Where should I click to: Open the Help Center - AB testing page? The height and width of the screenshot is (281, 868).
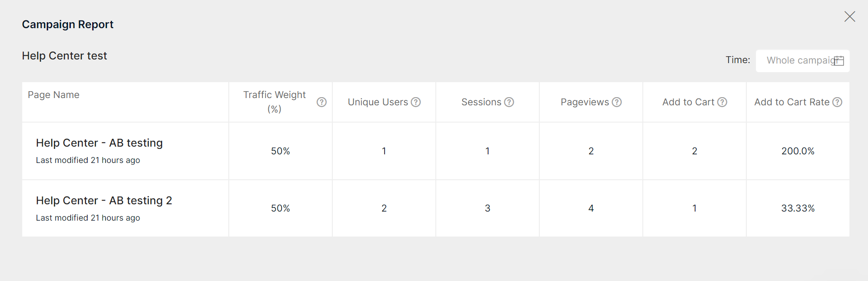tap(99, 143)
